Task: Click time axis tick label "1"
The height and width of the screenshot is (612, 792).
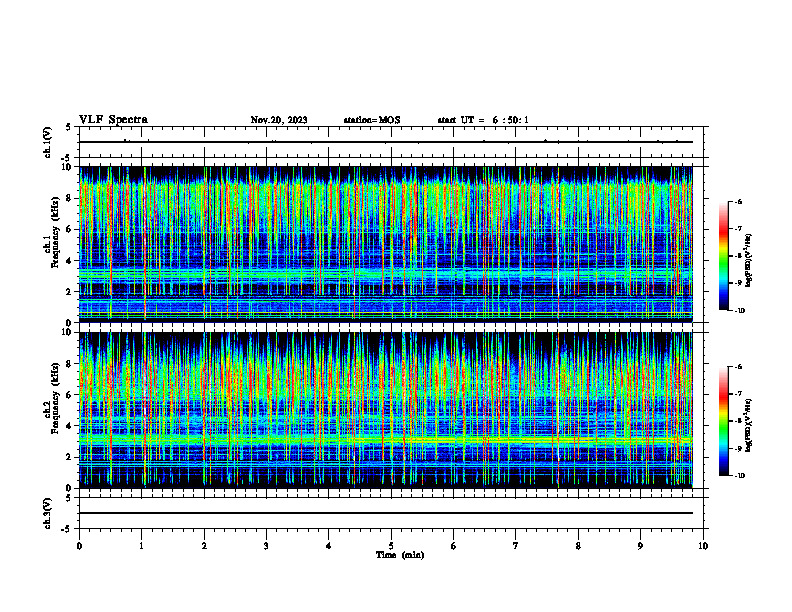Action: pyautogui.click(x=142, y=546)
